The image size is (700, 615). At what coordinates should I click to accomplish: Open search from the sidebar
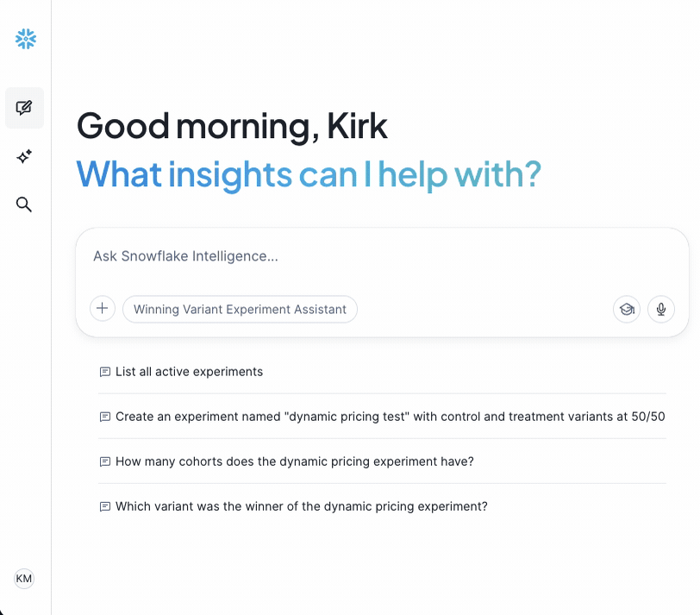(24, 204)
